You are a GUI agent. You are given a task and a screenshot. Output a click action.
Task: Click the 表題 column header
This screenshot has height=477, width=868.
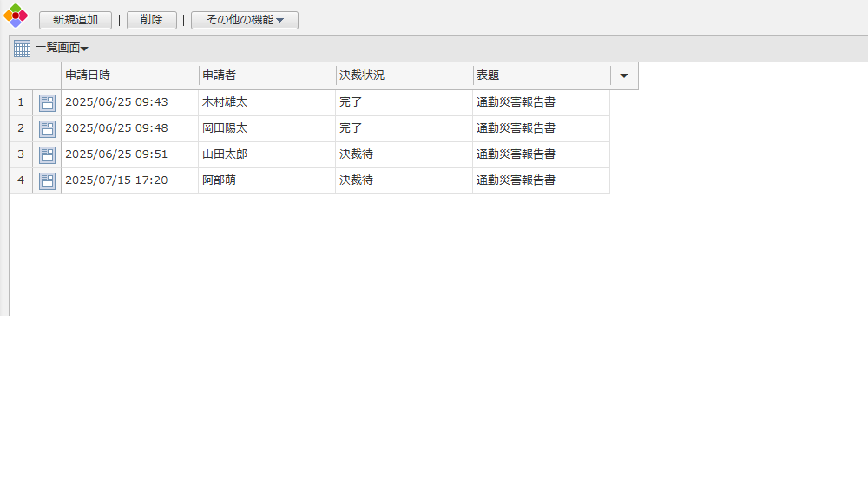(541, 75)
